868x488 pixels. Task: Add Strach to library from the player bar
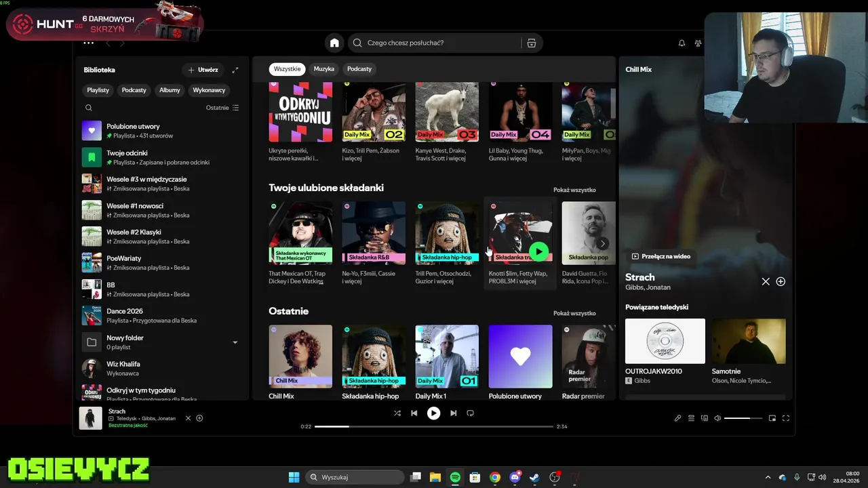click(x=199, y=418)
